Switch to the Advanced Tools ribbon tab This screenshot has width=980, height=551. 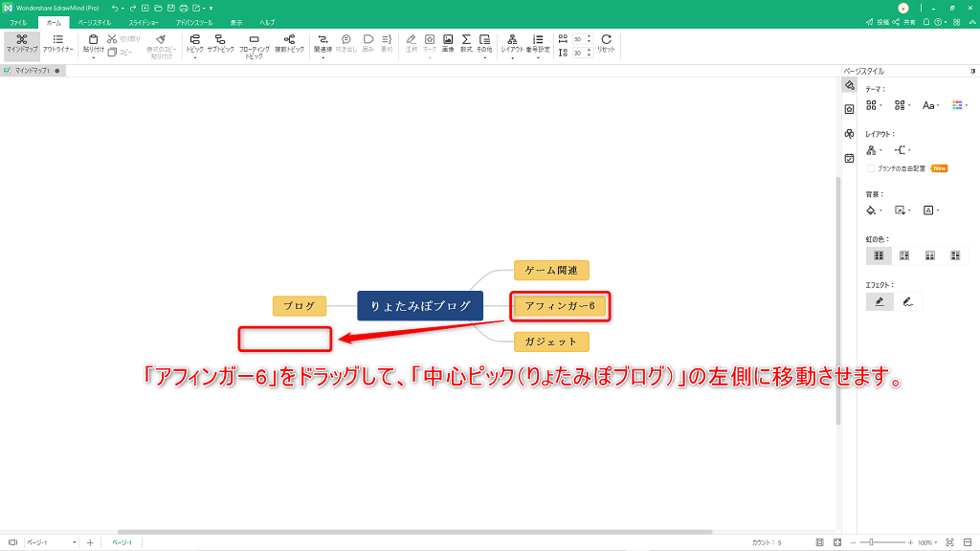coord(194,23)
